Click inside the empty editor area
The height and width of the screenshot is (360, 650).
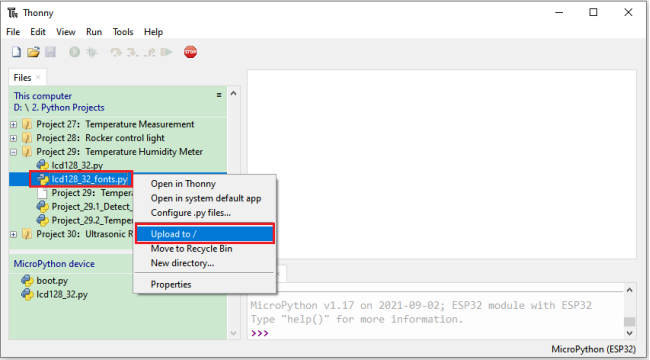tap(442, 164)
